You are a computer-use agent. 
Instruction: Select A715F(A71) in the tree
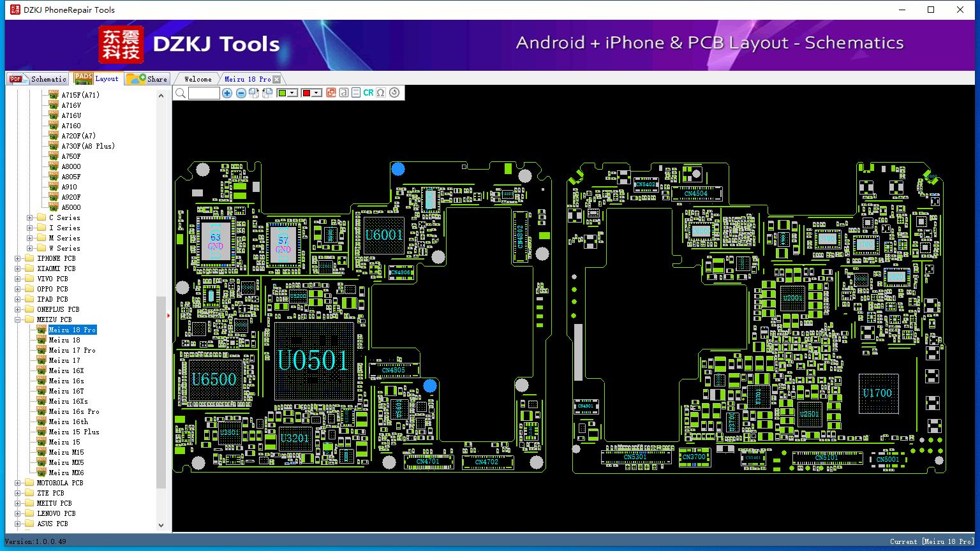click(x=80, y=95)
